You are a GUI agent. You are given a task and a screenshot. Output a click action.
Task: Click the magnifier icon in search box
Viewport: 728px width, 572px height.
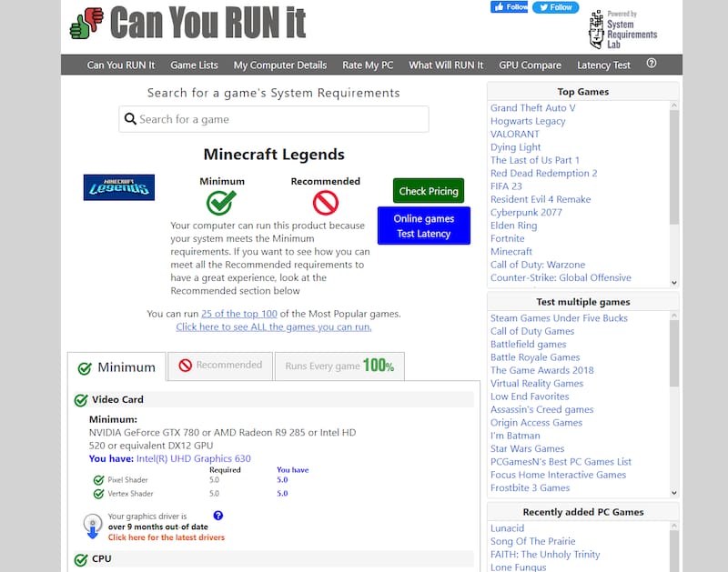coord(131,119)
